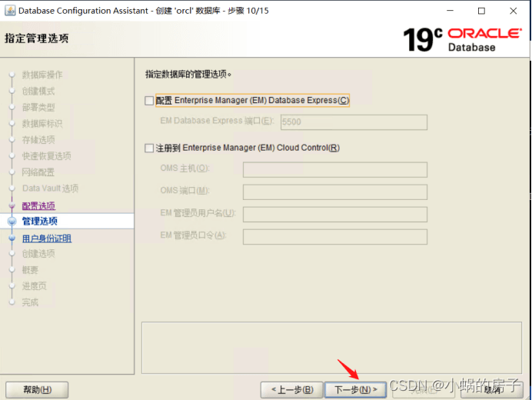Click the 数据库操作 step in sidebar
Viewport: 532px width, 400px height.
click(x=42, y=75)
